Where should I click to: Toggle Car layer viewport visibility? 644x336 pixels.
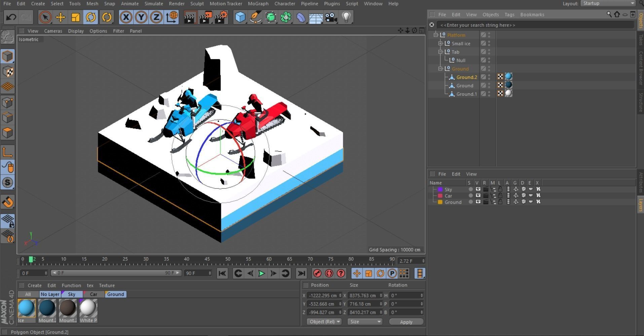tap(478, 195)
